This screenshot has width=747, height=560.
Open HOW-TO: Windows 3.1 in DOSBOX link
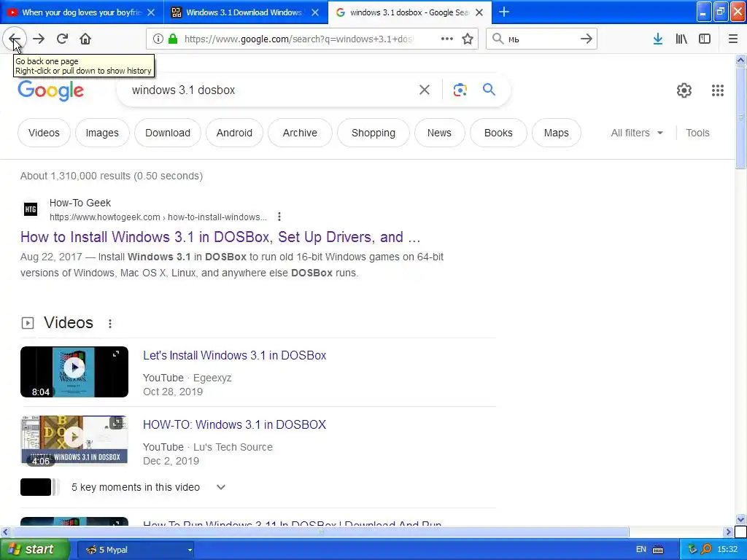(234, 425)
